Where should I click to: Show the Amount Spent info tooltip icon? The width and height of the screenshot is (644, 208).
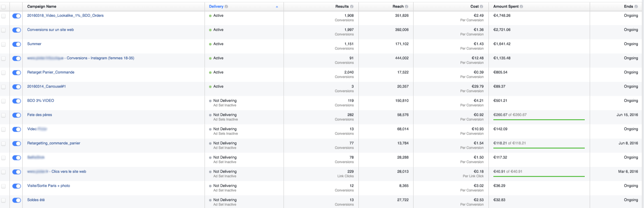(521, 7)
